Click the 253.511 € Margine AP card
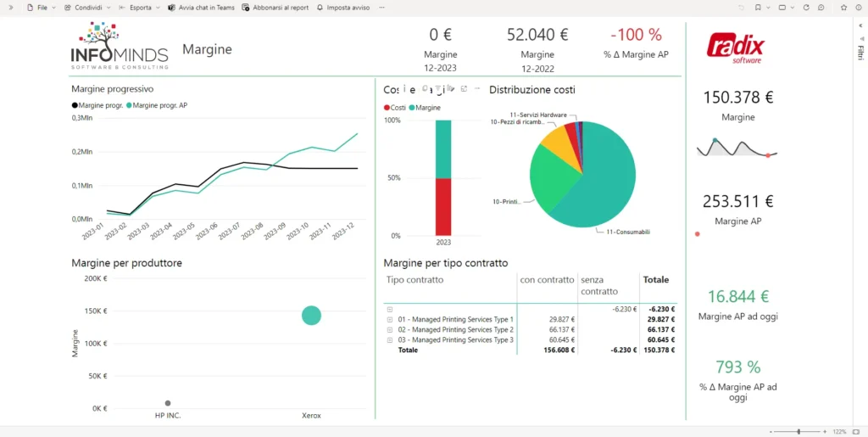The width and height of the screenshot is (868, 437). coord(738,209)
